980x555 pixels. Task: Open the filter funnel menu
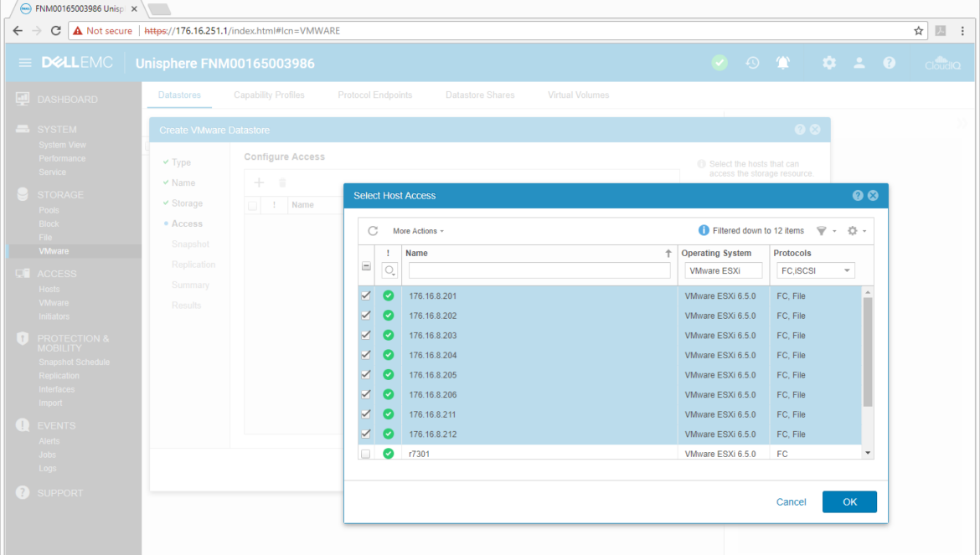(821, 231)
